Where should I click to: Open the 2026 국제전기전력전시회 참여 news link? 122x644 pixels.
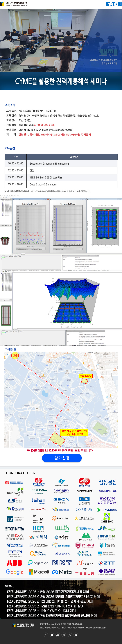[x=48, y=592]
